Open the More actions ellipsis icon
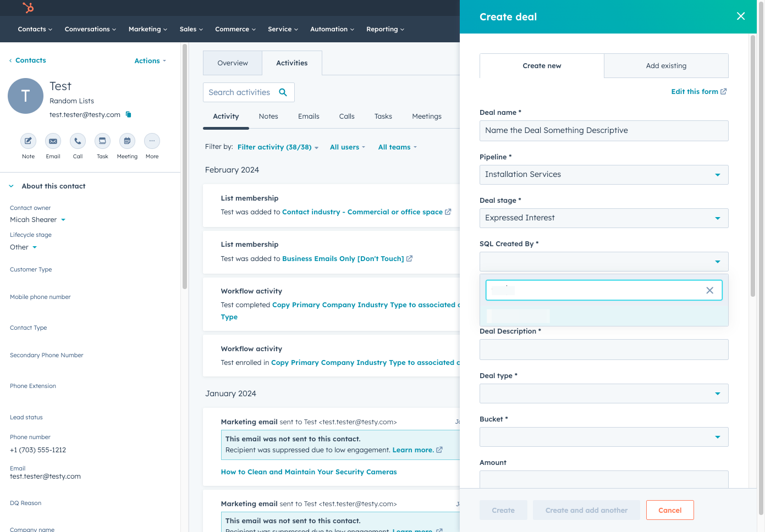This screenshot has height=532, width=765. click(152, 141)
